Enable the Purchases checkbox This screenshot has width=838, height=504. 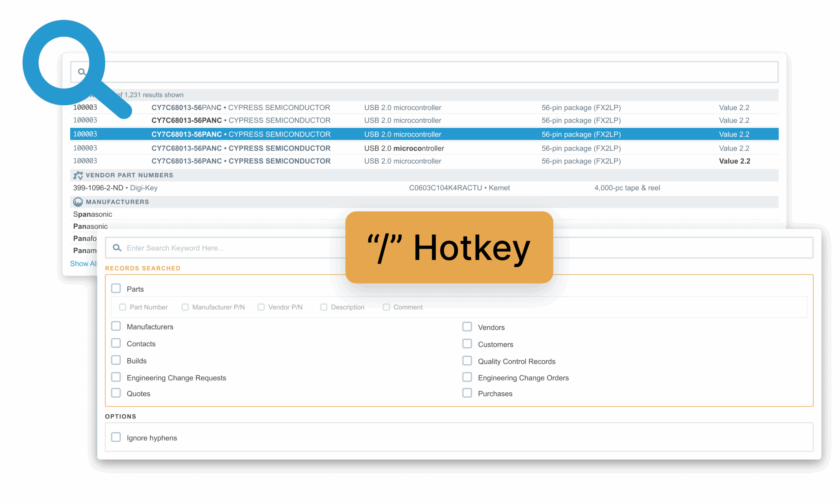point(467,393)
